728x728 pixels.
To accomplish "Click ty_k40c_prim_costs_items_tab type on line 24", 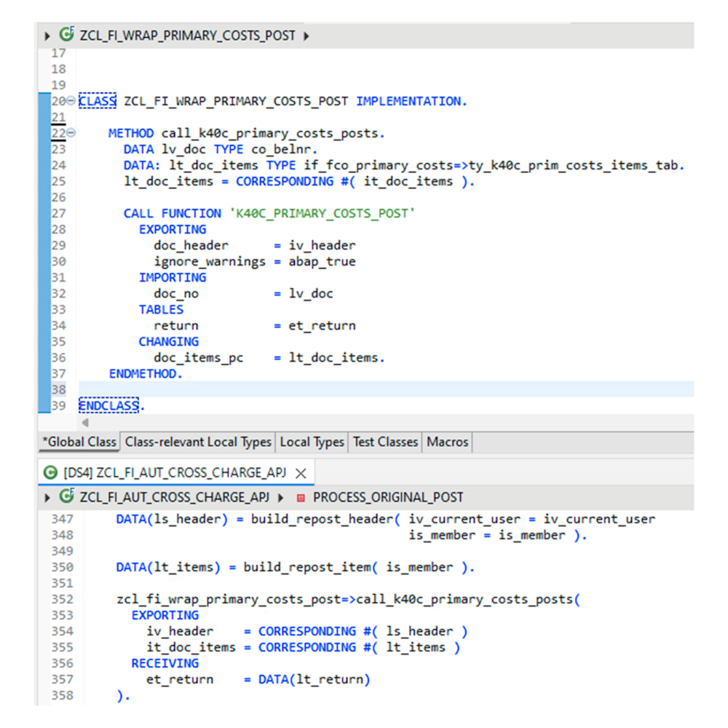I will (574, 165).
